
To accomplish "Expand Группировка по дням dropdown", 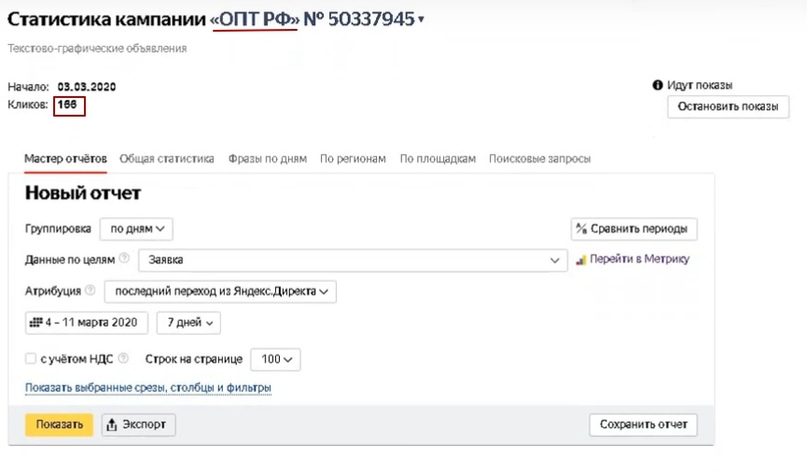I will (x=136, y=229).
